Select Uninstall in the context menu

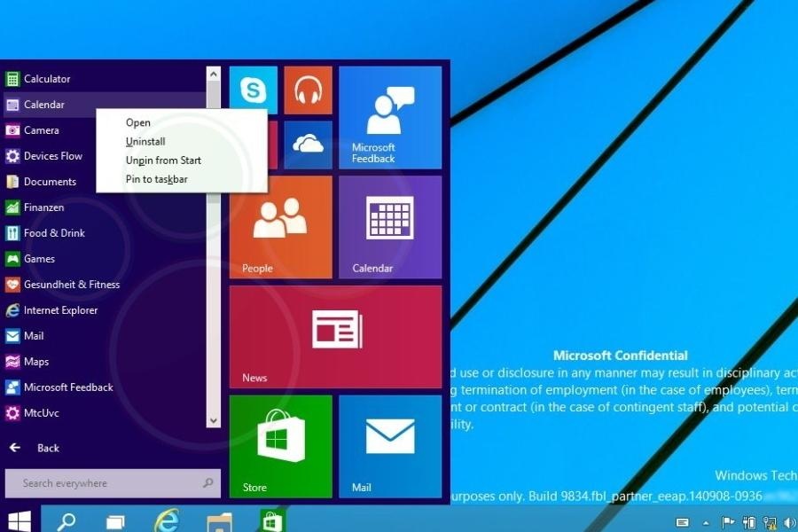coord(145,141)
